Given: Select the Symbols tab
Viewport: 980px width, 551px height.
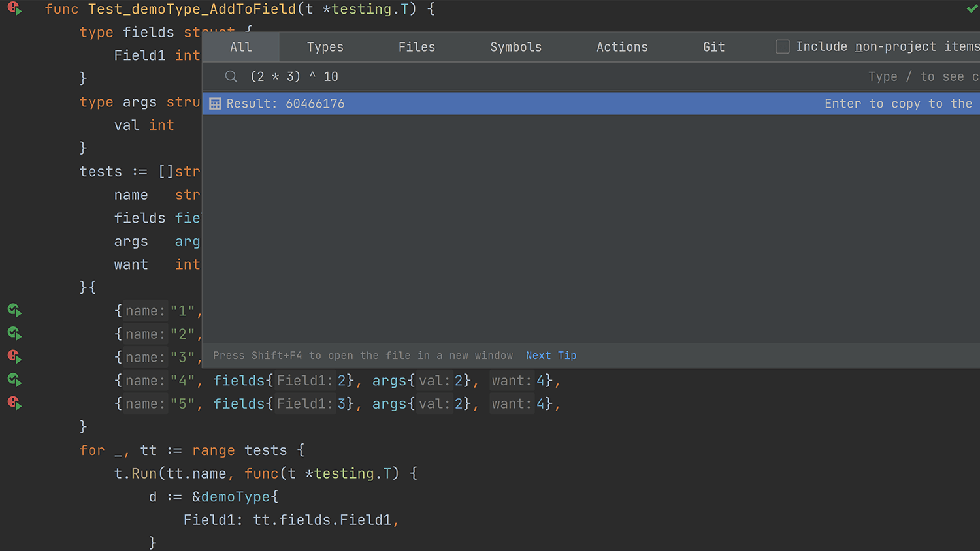Looking at the screenshot, I should click(x=516, y=47).
